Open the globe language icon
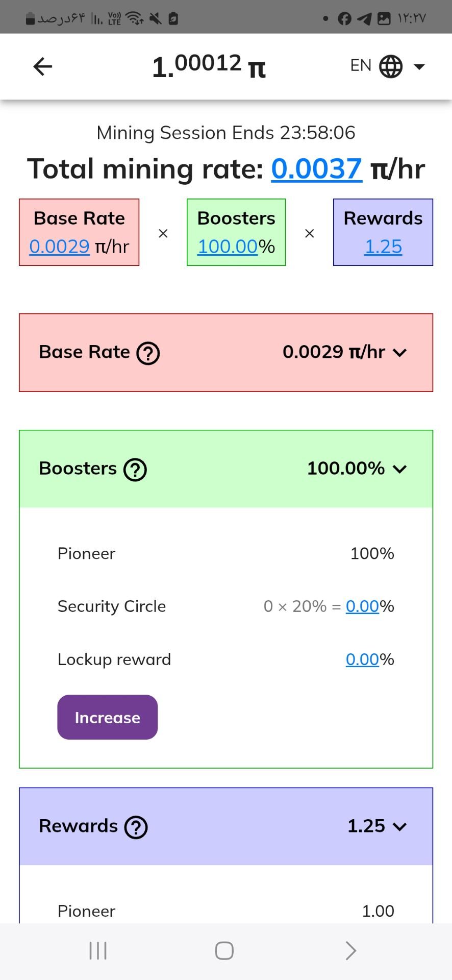The width and height of the screenshot is (452, 980). pos(391,66)
